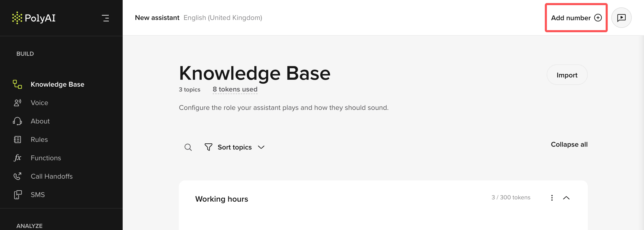Screen dimensions: 644x230
Task: Open Working hours three-dot options menu
Action: [x=552, y=198]
